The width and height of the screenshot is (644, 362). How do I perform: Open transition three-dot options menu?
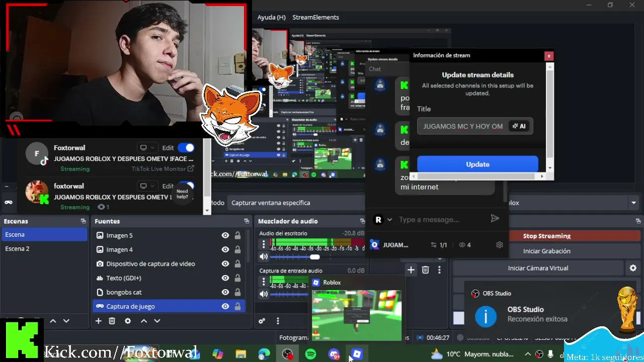pos(439,270)
